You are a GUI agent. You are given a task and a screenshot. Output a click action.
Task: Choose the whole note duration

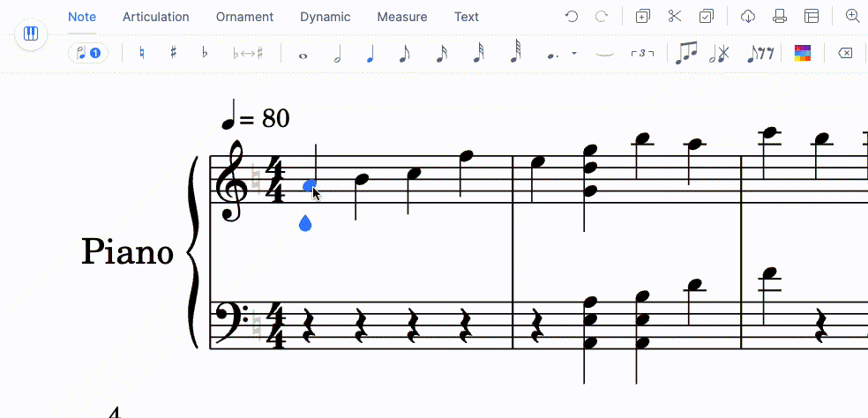pyautogui.click(x=303, y=54)
